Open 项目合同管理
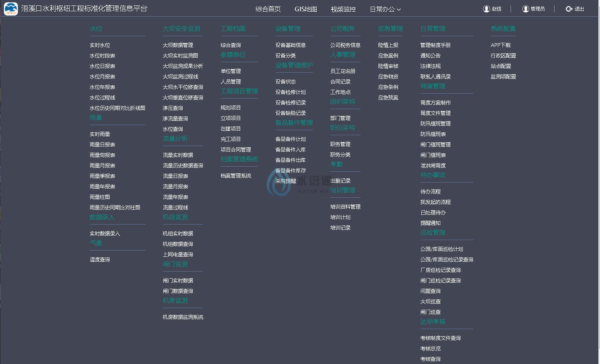The width and height of the screenshot is (600, 364). pos(236,150)
